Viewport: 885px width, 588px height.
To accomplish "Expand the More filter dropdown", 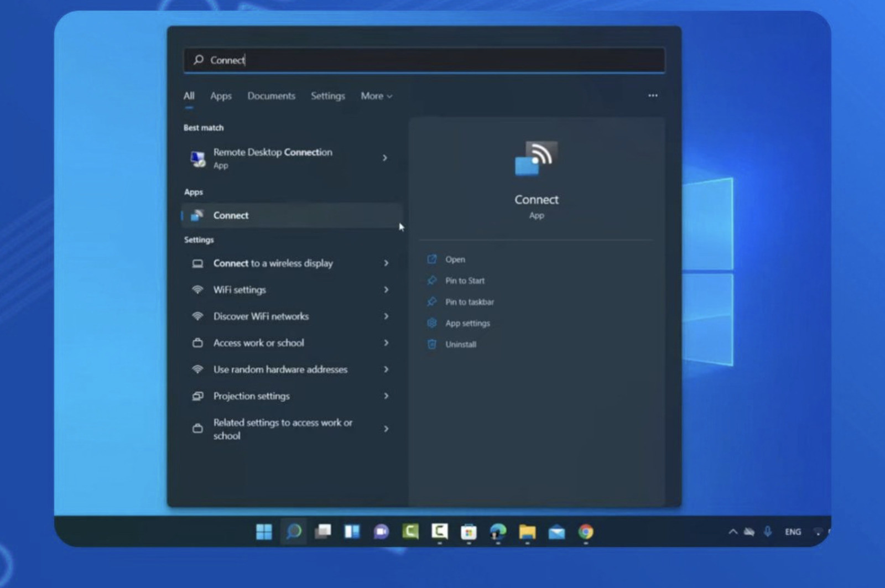I will (376, 96).
